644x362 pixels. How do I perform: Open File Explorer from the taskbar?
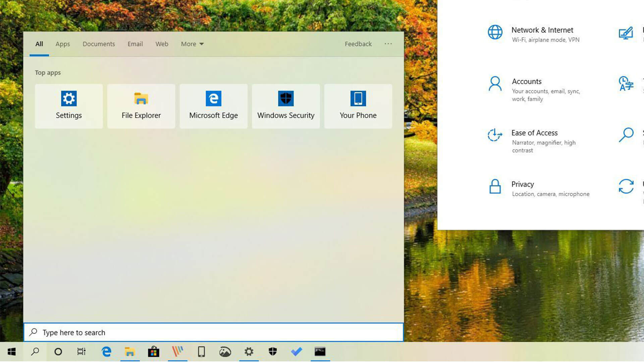(130, 352)
